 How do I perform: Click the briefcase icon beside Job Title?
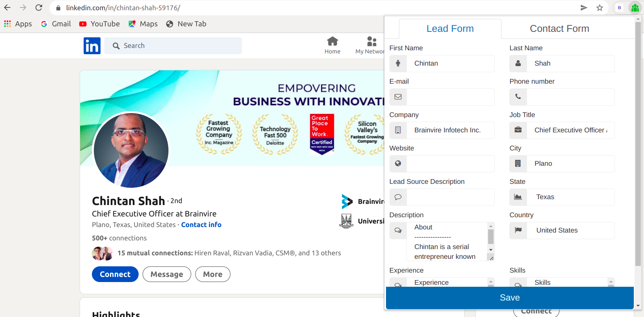[x=518, y=130]
